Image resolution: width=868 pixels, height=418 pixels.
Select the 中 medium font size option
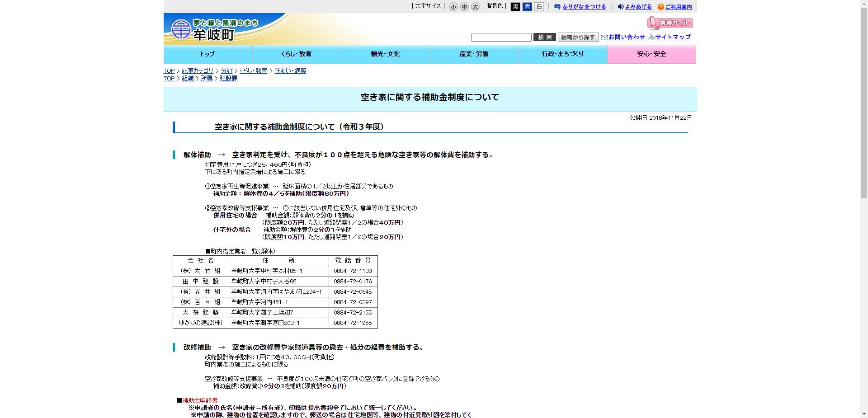click(463, 7)
